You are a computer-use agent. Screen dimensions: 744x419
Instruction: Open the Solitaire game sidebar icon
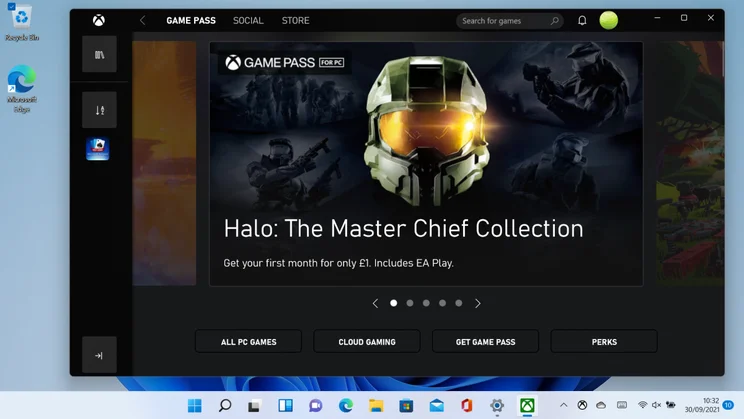pyautogui.click(x=98, y=149)
